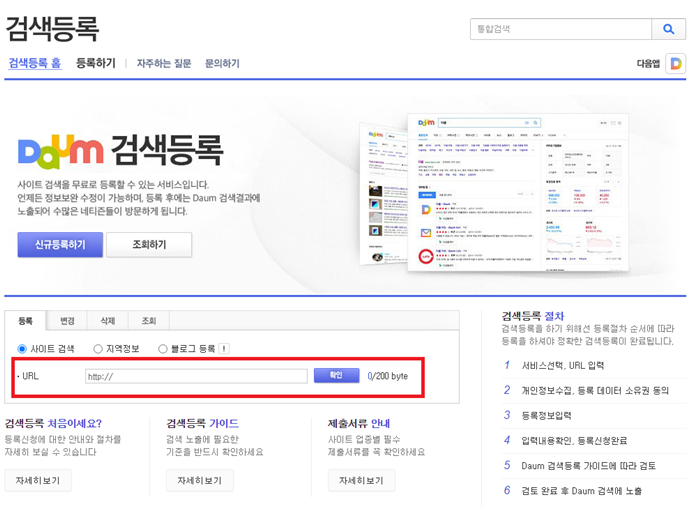Open 등록하기 menu item

click(x=96, y=63)
